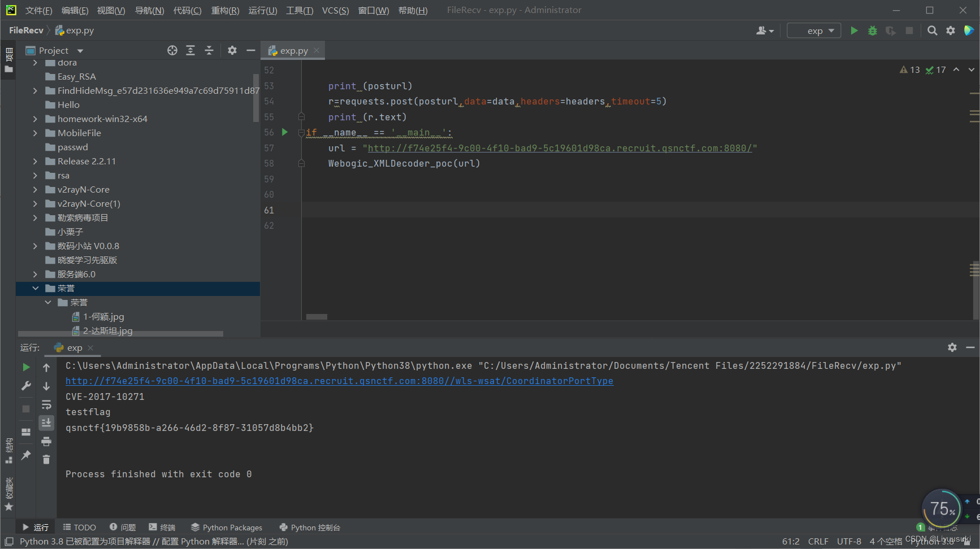Go up the stack trace arrow
The width and height of the screenshot is (980, 549).
point(46,368)
